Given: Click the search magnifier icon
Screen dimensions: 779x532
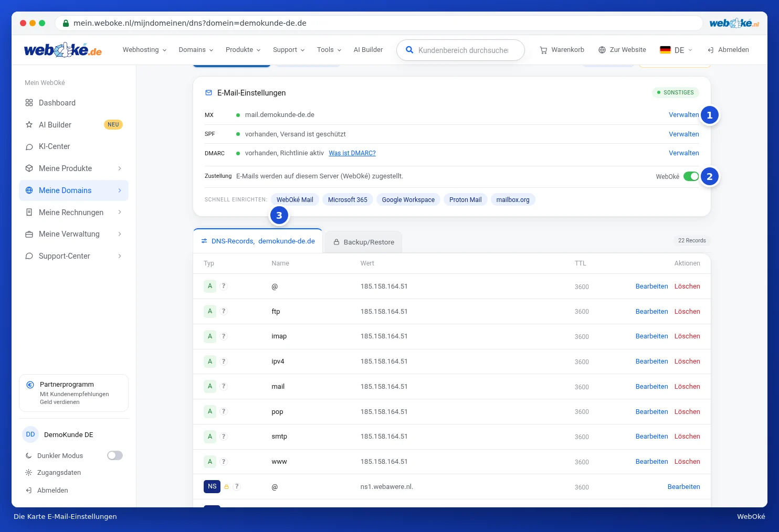Looking at the screenshot, I should click(x=409, y=50).
